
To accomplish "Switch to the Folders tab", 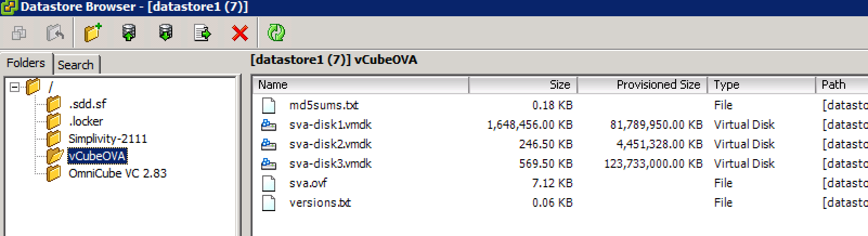I will (x=25, y=63).
